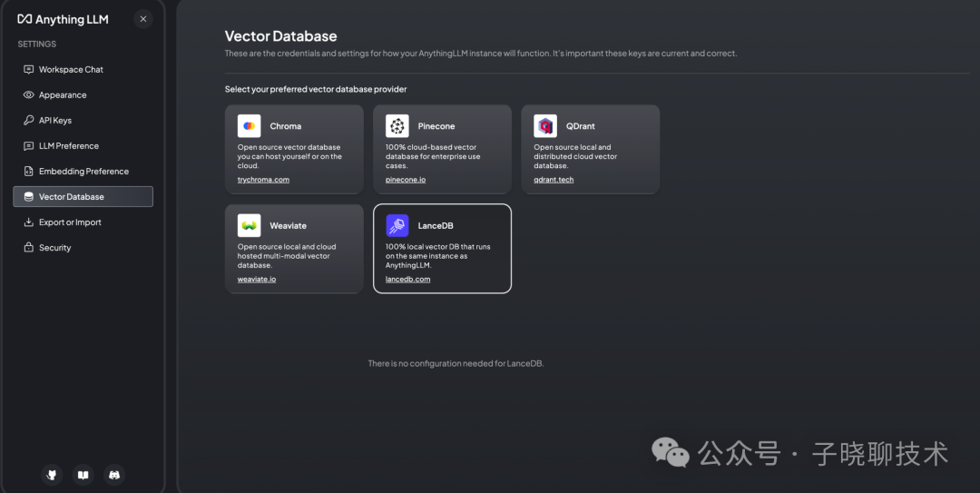Click the AnythingLLM logo
Screen dimensions: 980x493
[x=64, y=19]
